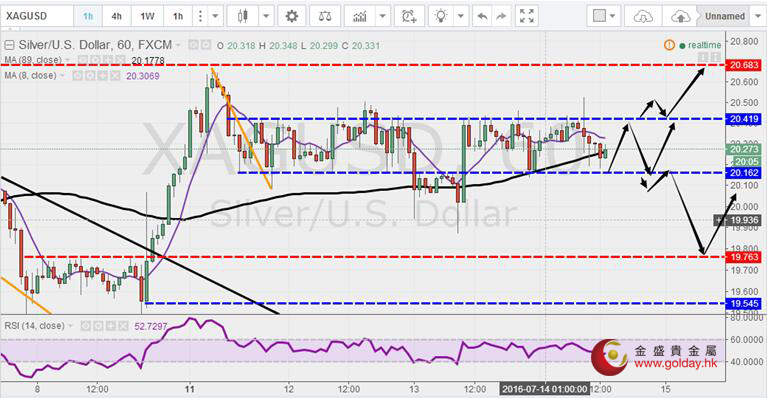Viewport: 767px width, 398px height.
Task: Undo the last action with the left arrow
Action: coord(482,17)
